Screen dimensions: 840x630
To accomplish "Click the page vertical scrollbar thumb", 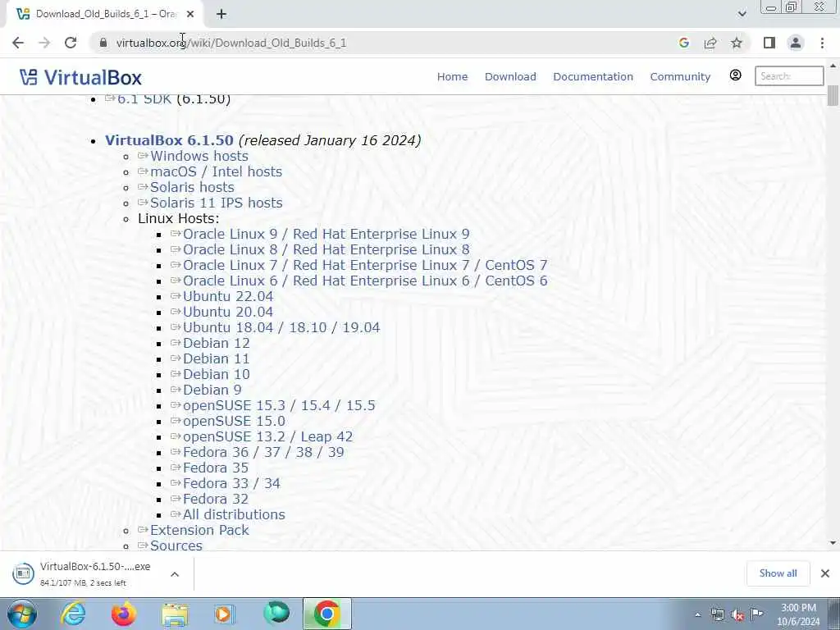I will (x=833, y=95).
